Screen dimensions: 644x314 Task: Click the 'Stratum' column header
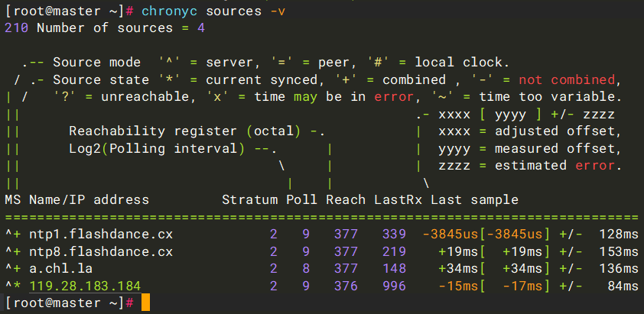[x=249, y=200]
